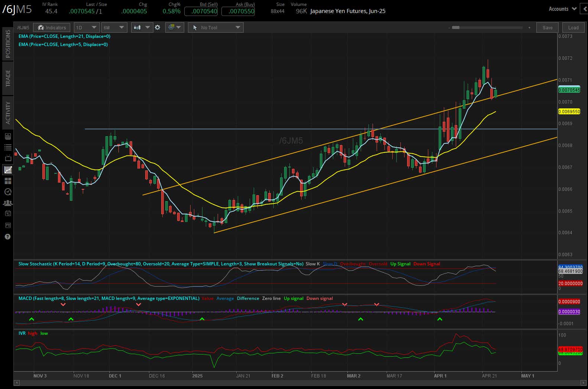The width and height of the screenshot is (588, 389).
Task: Click the IVR high legend label
Action: pos(33,333)
